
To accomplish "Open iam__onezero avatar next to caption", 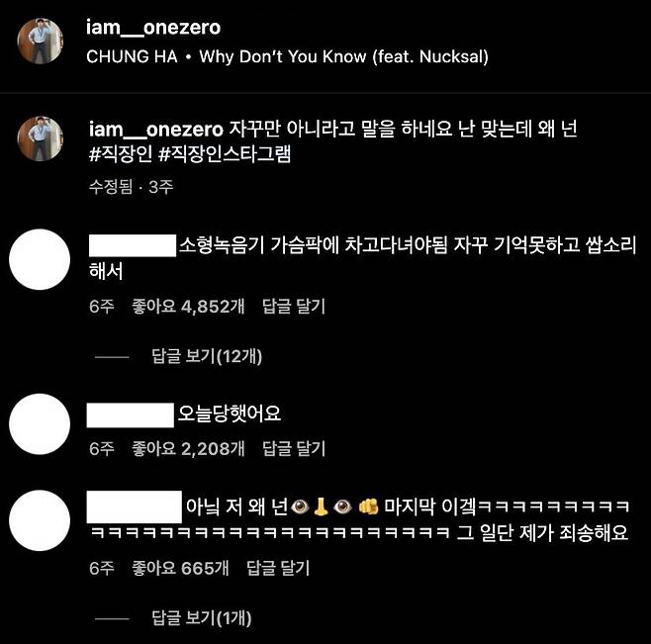I will [x=40, y=138].
